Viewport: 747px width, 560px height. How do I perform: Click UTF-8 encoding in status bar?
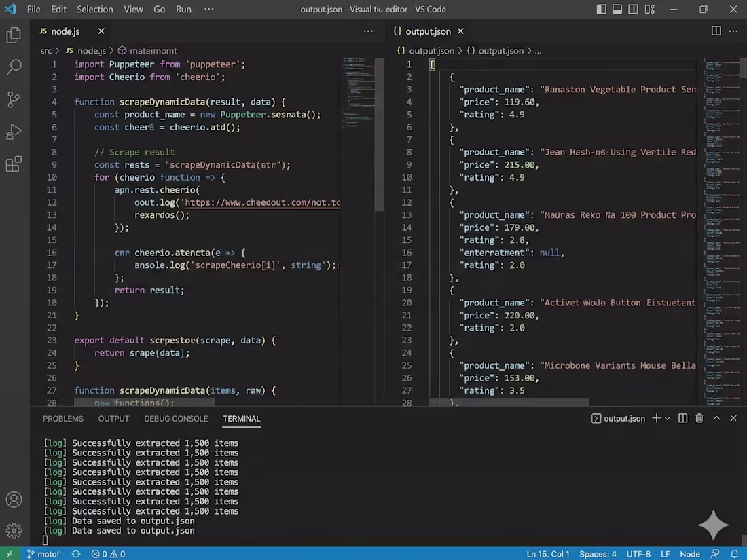coord(638,554)
